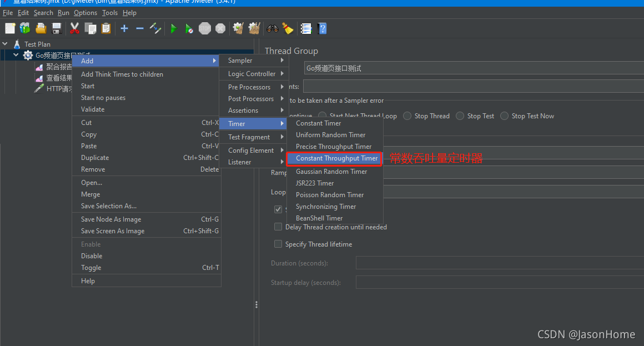Screen dimensions: 644x346
Task: Click the Clear results broom icon
Action: [x=238, y=28]
